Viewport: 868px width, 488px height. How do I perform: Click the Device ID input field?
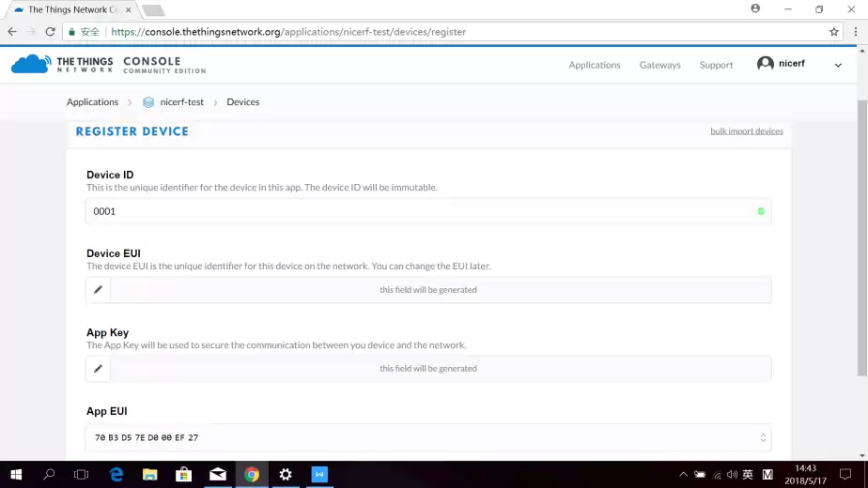[x=423, y=211]
